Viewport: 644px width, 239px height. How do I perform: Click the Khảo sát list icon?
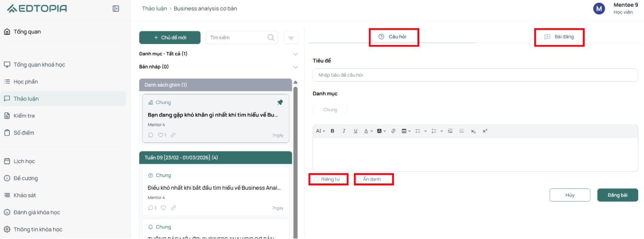tap(7, 195)
